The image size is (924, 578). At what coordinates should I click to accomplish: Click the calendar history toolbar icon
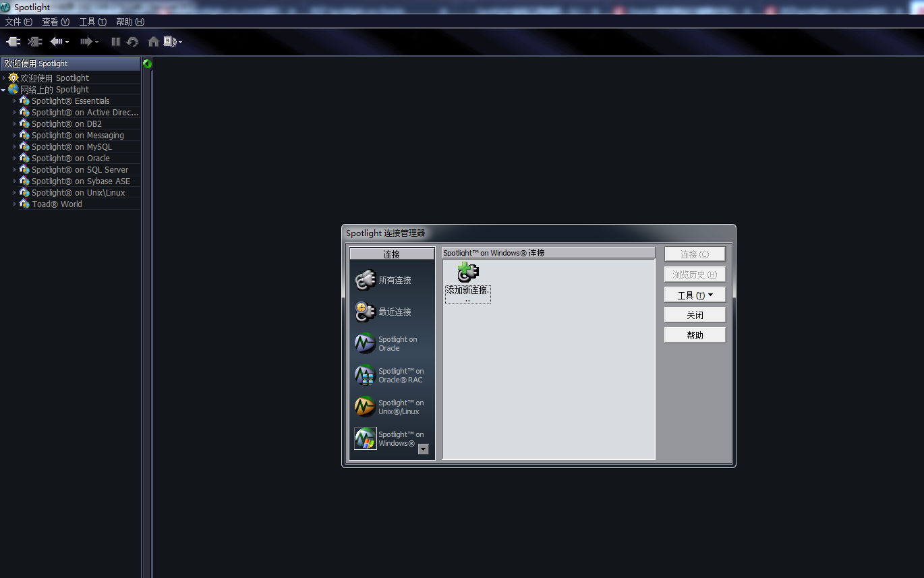point(170,42)
